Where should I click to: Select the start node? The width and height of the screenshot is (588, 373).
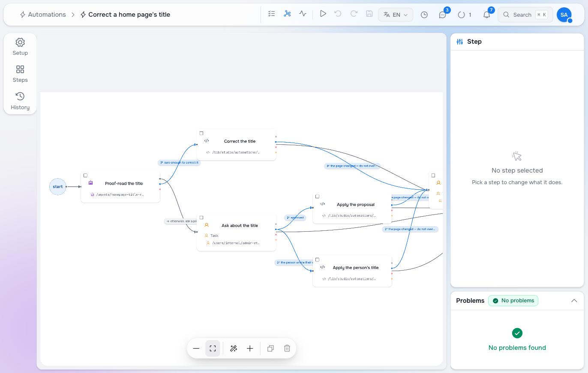click(x=58, y=187)
